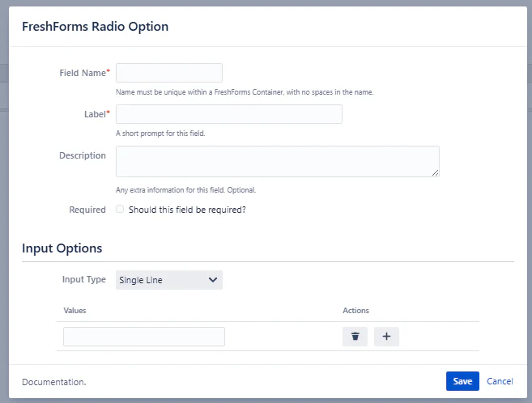The height and width of the screenshot is (403, 532).
Task: Open the Documentation link
Action: 53,381
